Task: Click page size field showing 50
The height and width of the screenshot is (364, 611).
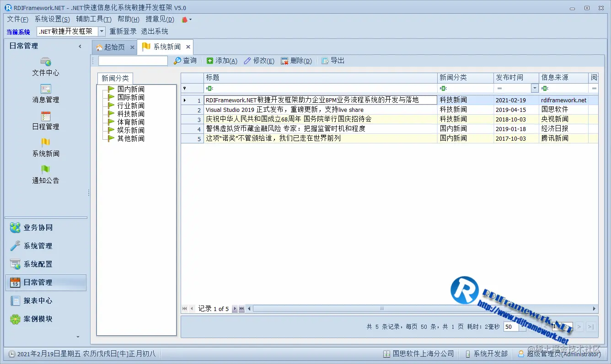Action: tap(511, 327)
